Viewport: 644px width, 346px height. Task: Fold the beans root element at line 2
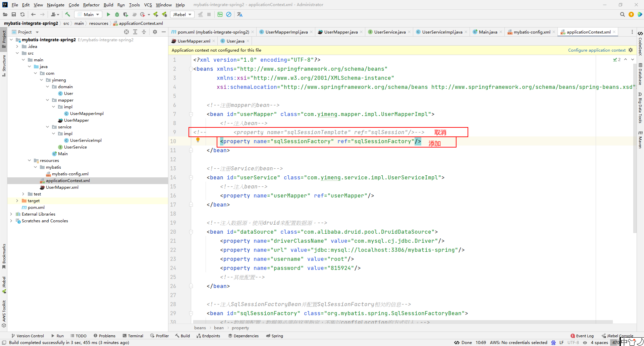pyautogui.click(x=191, y=69)
